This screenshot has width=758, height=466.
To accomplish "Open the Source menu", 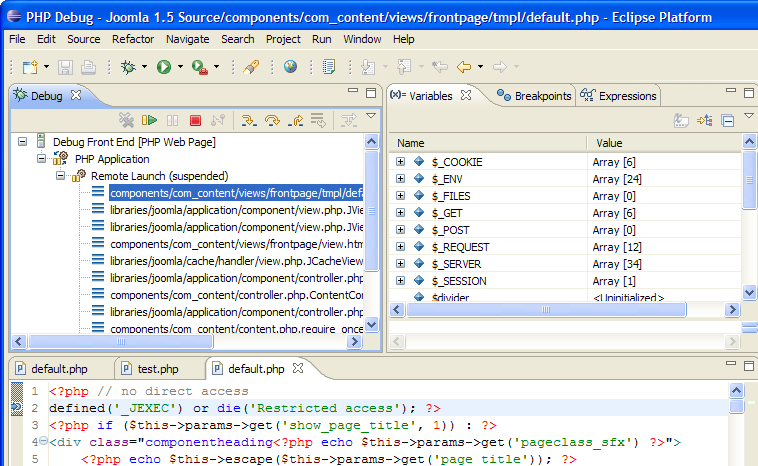I will pos(84,39).
